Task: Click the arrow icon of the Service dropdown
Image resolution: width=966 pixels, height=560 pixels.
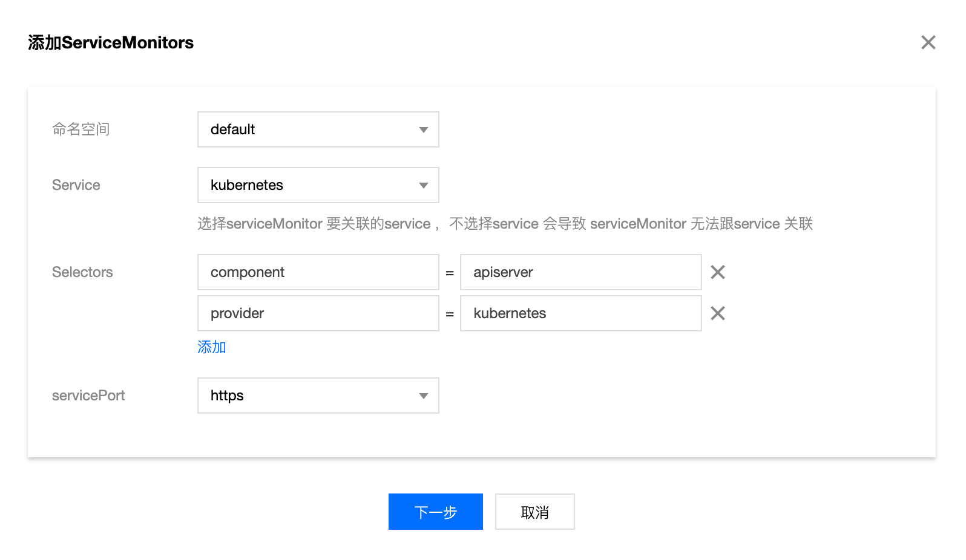Action: tap(424, 186)
